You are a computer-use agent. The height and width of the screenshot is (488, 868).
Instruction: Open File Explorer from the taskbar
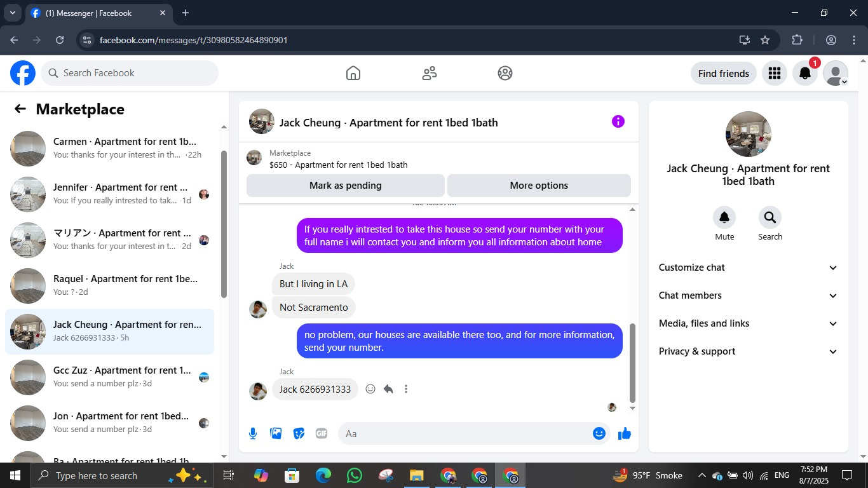coord(416,475)
